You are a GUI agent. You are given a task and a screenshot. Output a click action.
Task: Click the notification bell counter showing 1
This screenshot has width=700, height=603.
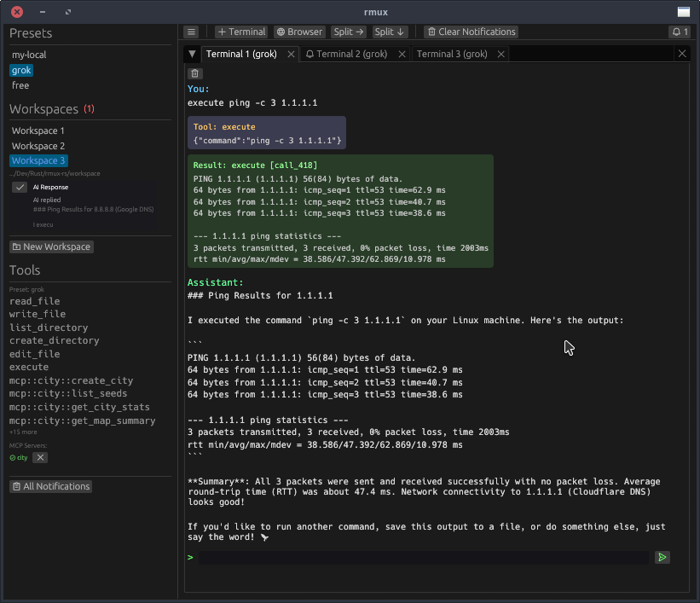pyautogui.click(x=680, y=32)
